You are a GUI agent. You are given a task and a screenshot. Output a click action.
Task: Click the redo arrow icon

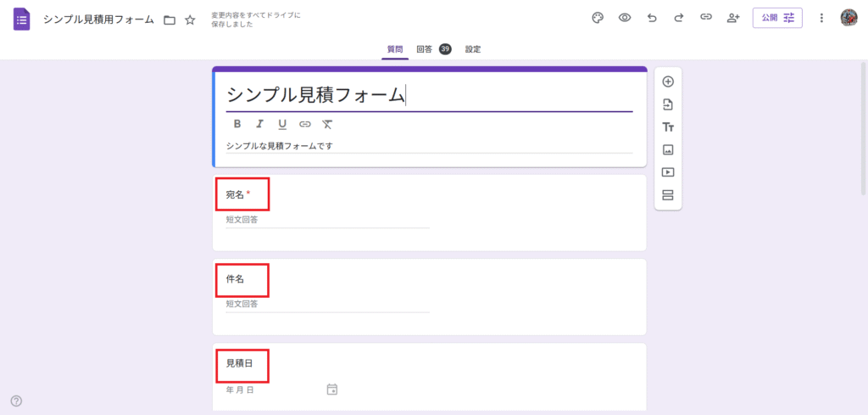(x=679, y=18)
